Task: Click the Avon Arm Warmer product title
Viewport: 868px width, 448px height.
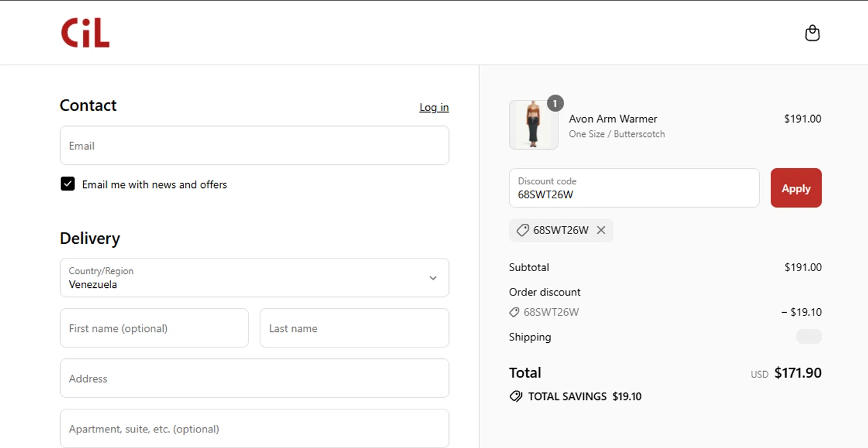Action: [613, 119]
